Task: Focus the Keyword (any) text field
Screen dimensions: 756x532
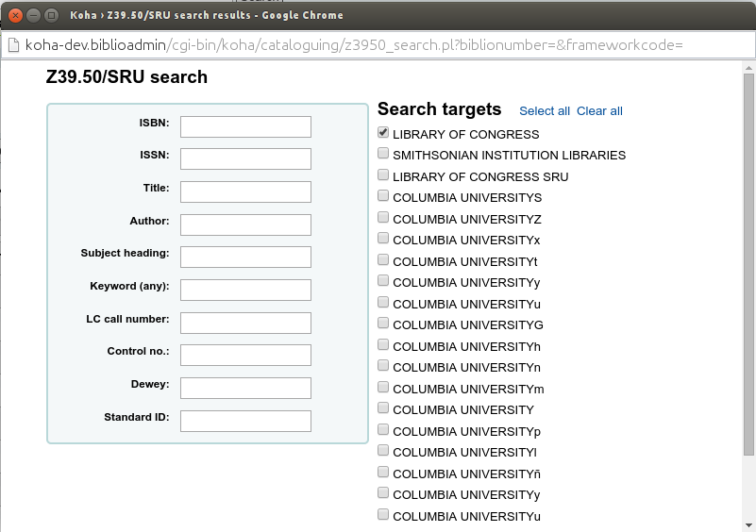Action: coord(245,290)
